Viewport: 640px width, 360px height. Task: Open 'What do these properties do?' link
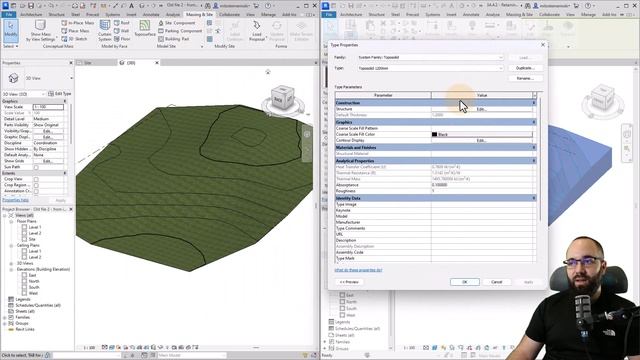[358, 270]
